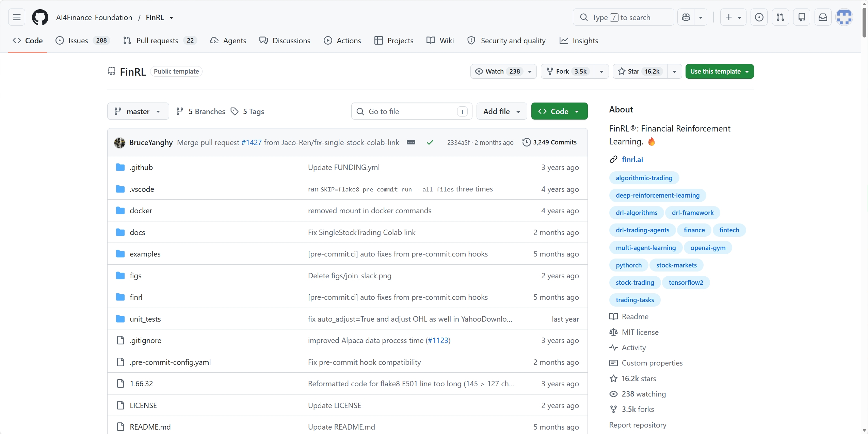Focus the Go to file search field
The image size is (868, 434).
point(412,111)
